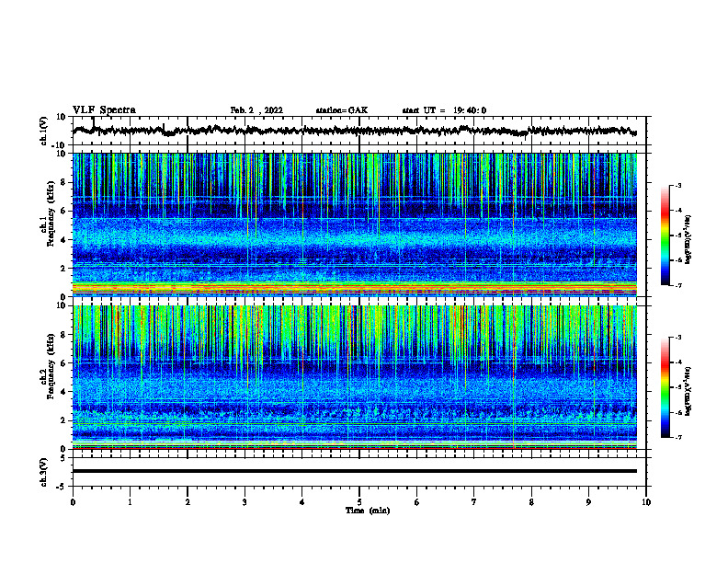Screen dimensions: 728x563
Task: Click the 'start UT = 19:40:0' label
Action: 444,110
